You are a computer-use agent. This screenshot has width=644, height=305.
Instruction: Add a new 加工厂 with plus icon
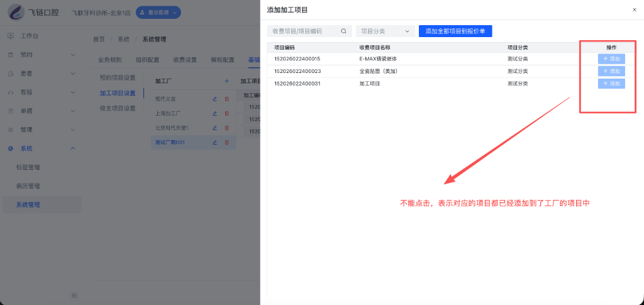[226, 81]
